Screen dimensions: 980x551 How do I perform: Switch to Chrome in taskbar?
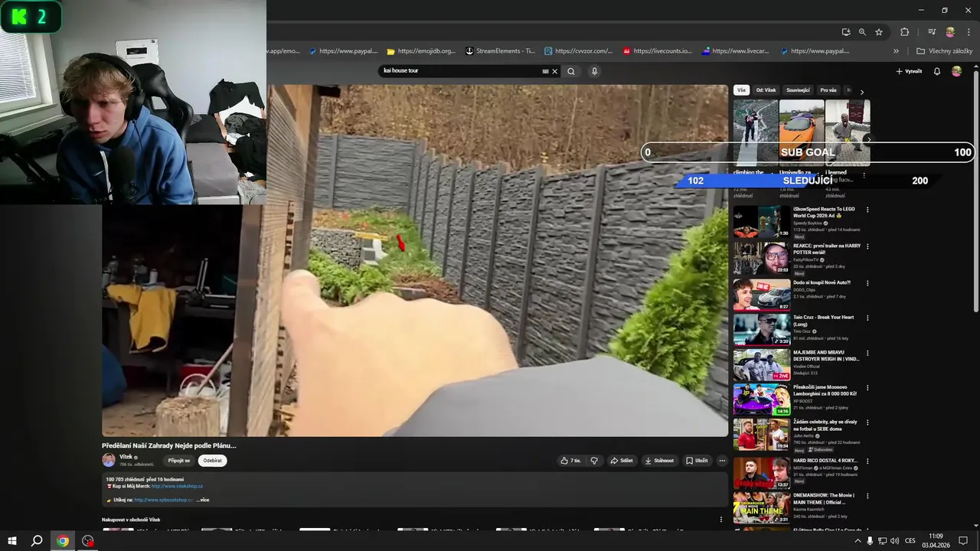[x=63, y=541]
